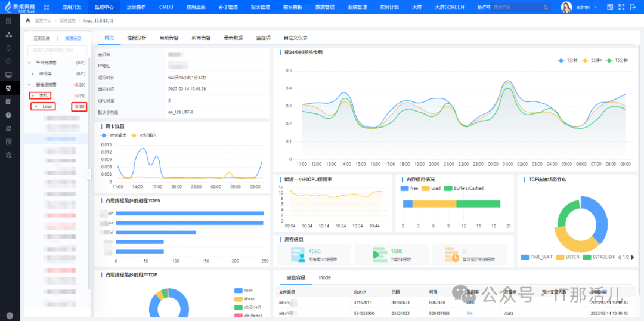Toggle the shsnc swatch in user legend
Image resolution: width=644 pixels, height=321 pixels.
click(238, 299)
